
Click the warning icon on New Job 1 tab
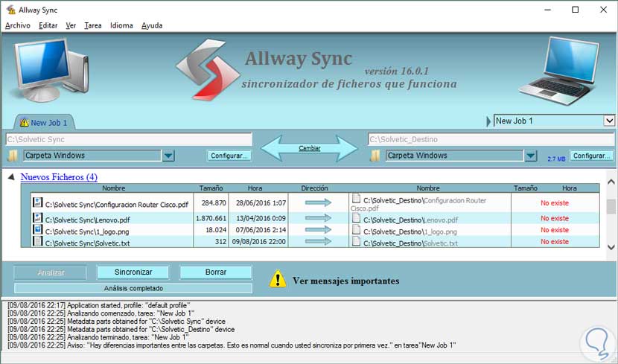25,123
